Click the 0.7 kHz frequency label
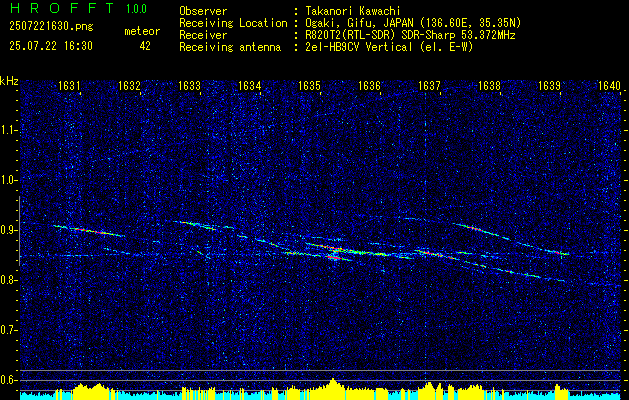This screenshot has height=400, width=629. point(7,330)
